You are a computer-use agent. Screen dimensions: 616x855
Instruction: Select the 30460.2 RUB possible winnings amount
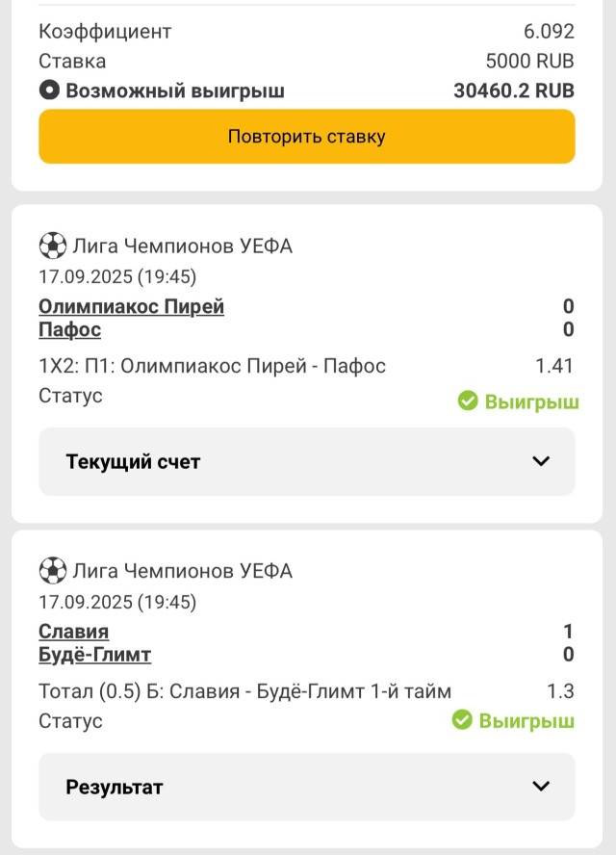(x=514, y=91)
